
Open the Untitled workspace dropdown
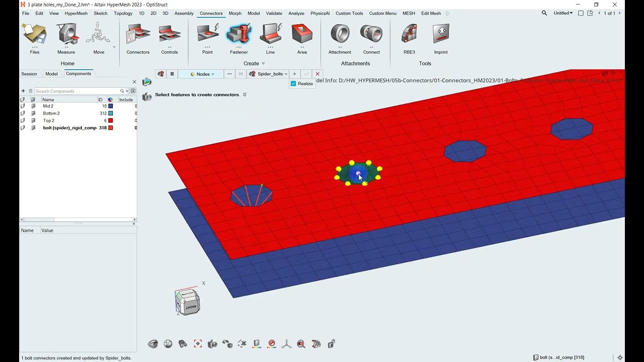coord(563,13)
